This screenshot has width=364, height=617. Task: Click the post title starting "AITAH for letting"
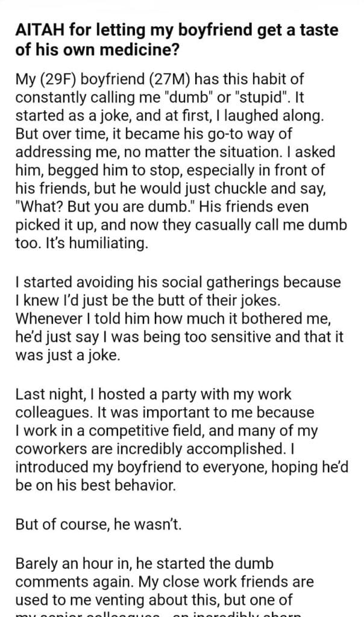[x=169, y=40]
